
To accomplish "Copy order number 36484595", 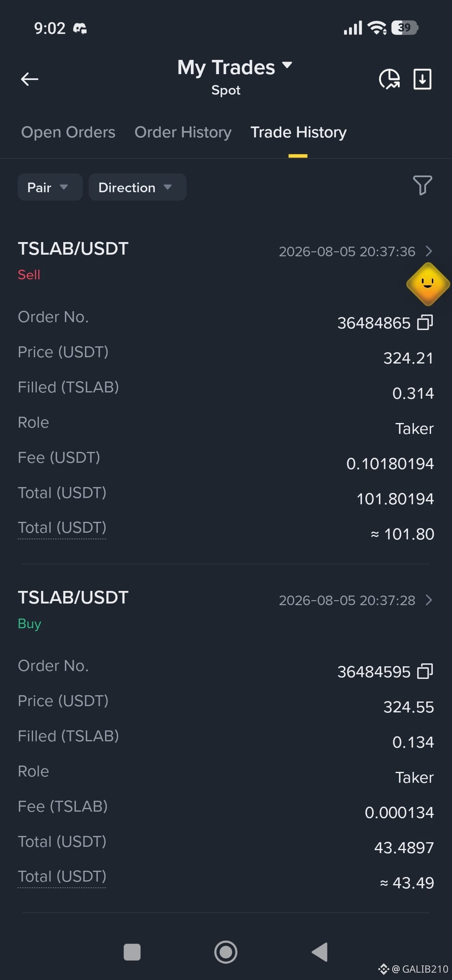I will pyautogui.click(x=425, y=671).
